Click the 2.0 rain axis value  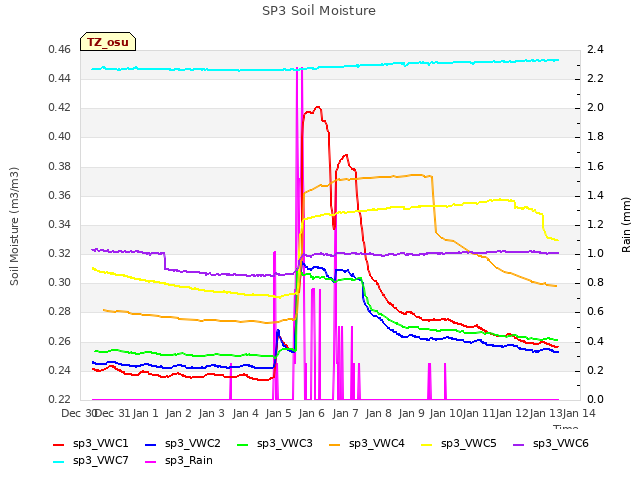595,108
